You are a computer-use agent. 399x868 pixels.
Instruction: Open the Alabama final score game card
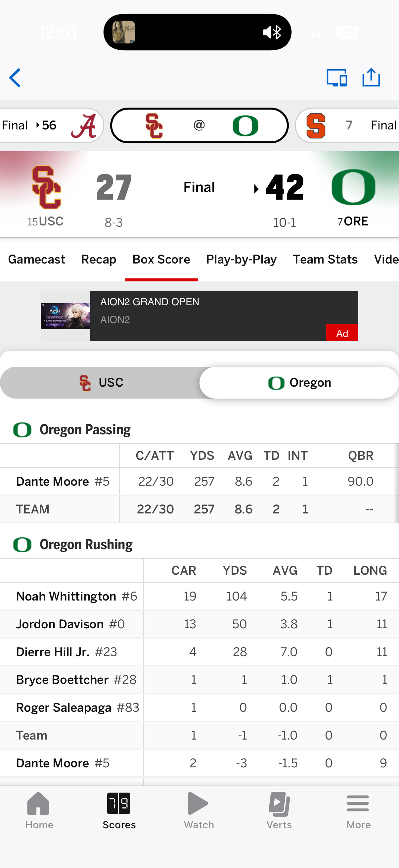pos(51,125)
